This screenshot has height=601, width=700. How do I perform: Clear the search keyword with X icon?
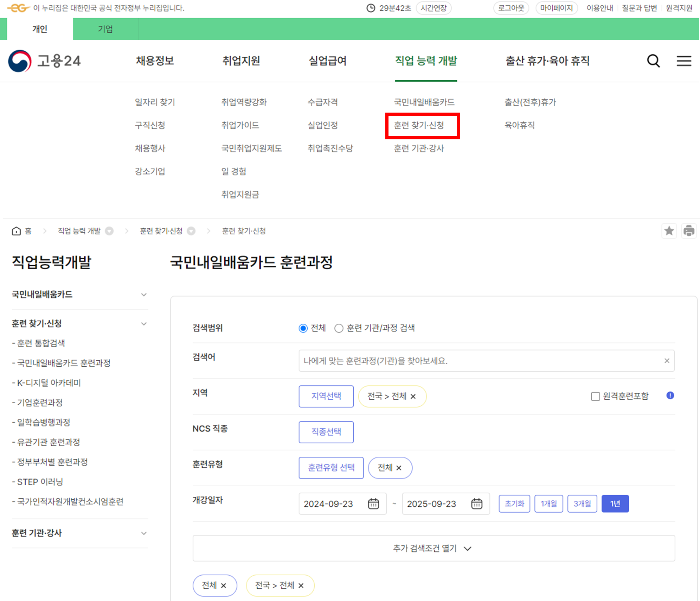pyautogui.click(x=667, y=361)
